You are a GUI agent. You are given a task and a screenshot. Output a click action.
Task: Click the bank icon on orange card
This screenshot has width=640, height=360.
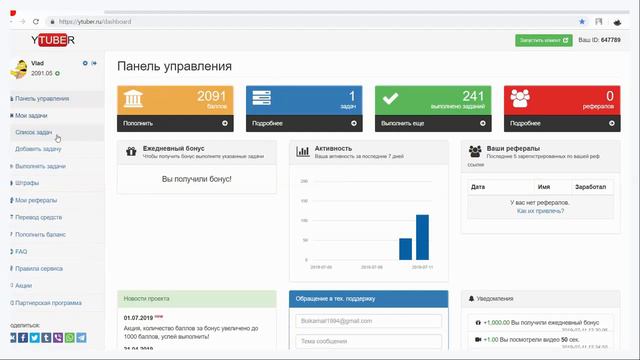tap(133, 98)
